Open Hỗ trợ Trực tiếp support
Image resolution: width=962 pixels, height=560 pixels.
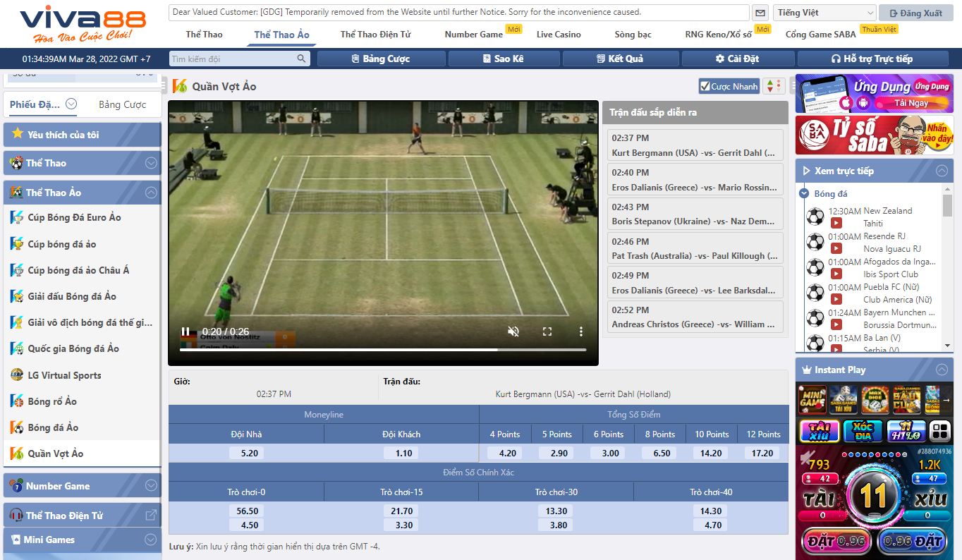[873, 59]
